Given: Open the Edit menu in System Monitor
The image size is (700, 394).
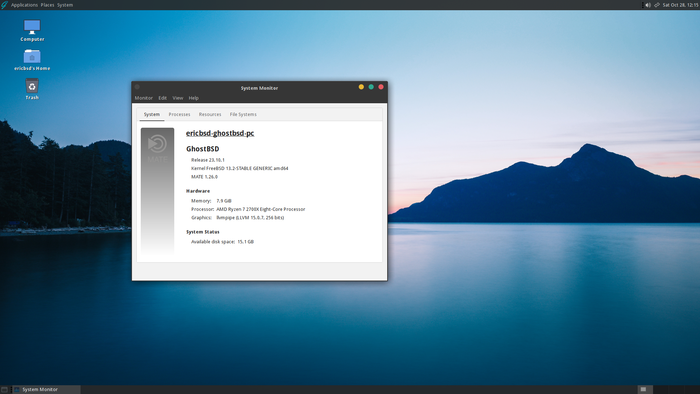Looking at the screenshot, I should coord(162,98).
